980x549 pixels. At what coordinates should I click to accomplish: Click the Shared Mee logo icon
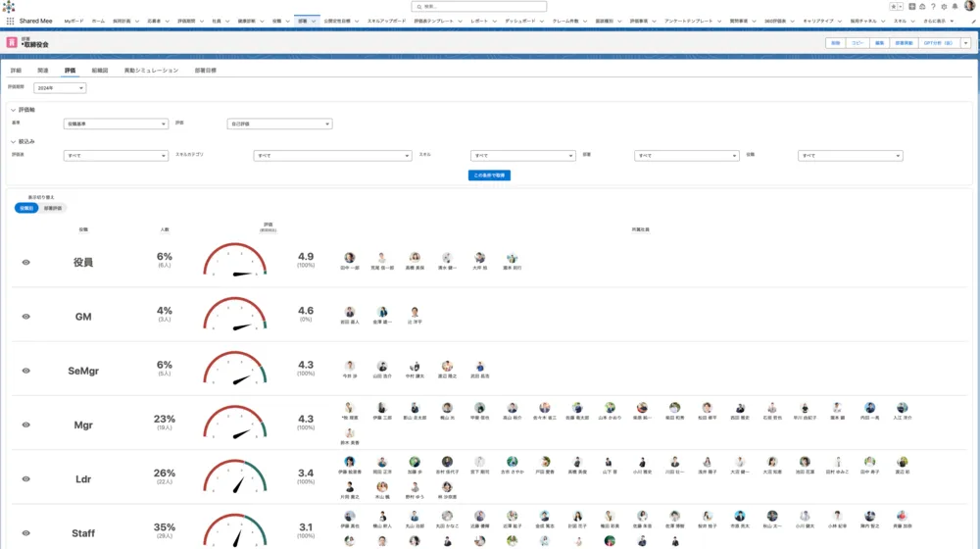[x=9, y=6]
